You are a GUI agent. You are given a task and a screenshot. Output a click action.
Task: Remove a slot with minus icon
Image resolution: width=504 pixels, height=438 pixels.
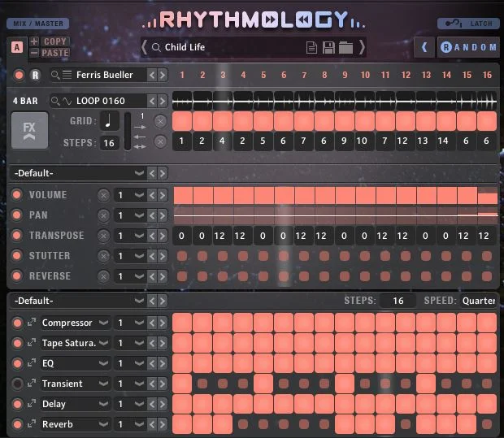[34, 52]
